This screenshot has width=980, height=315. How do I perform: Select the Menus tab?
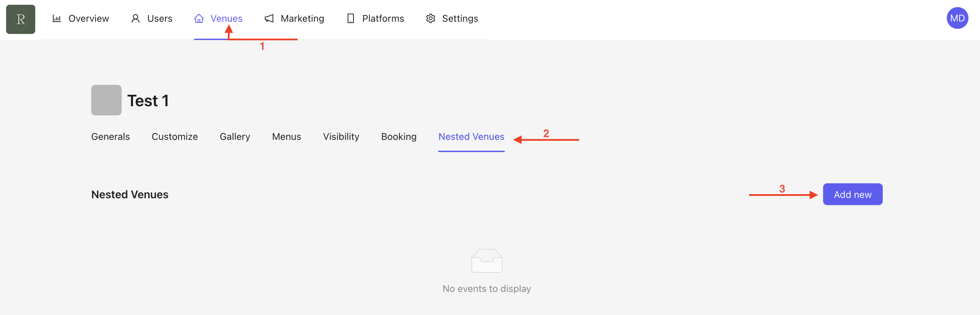[286, 136]
